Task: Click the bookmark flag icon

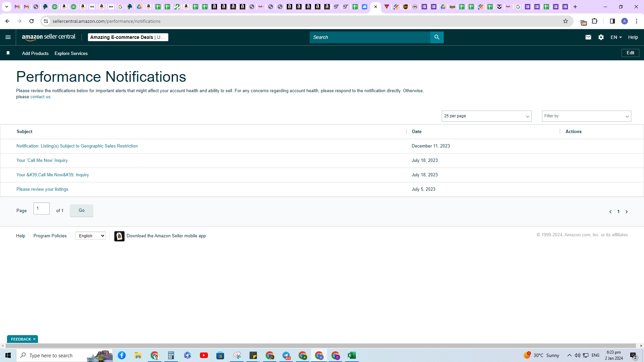Action: [8, 53]
